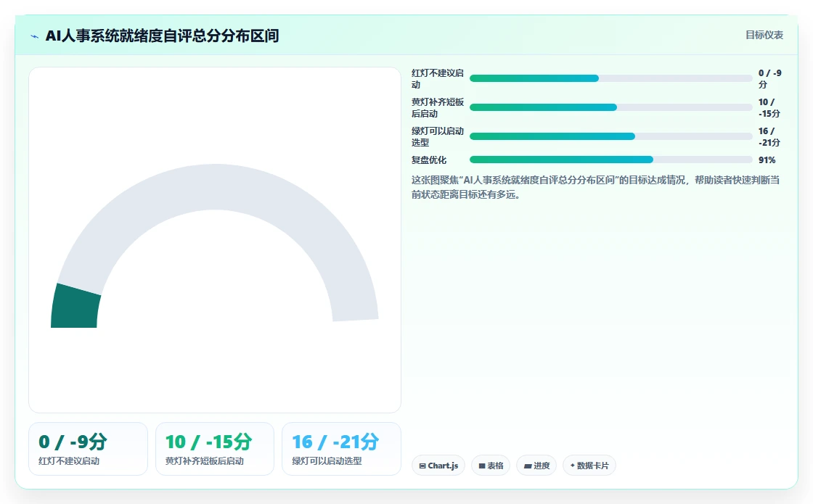
Task: Click the 黄灯补齐短板后启动 label in progress list
Action: (x=438, y=108)
